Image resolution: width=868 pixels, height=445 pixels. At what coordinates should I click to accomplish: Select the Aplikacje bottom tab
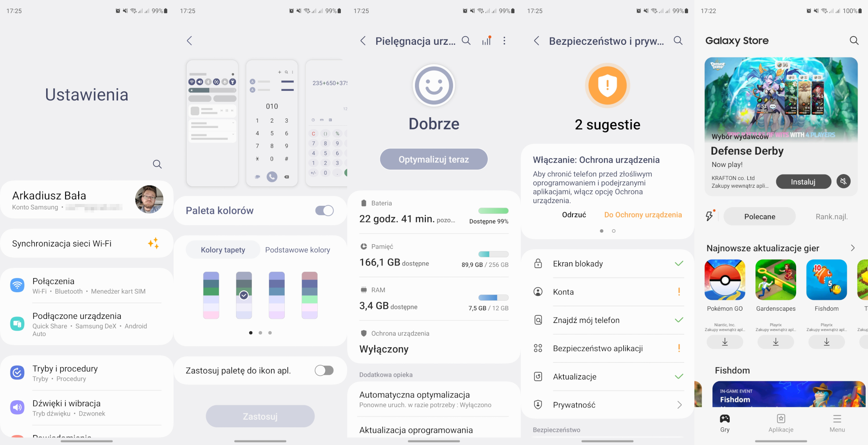coord(781,423)
